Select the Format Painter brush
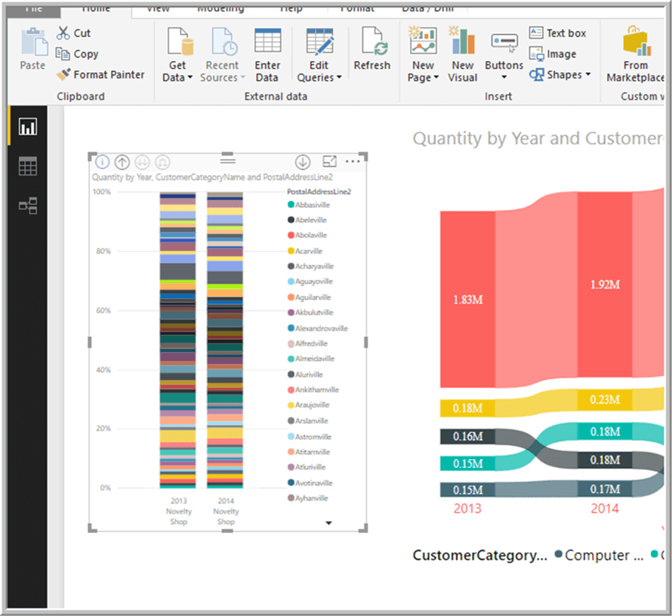 (63, 75)
